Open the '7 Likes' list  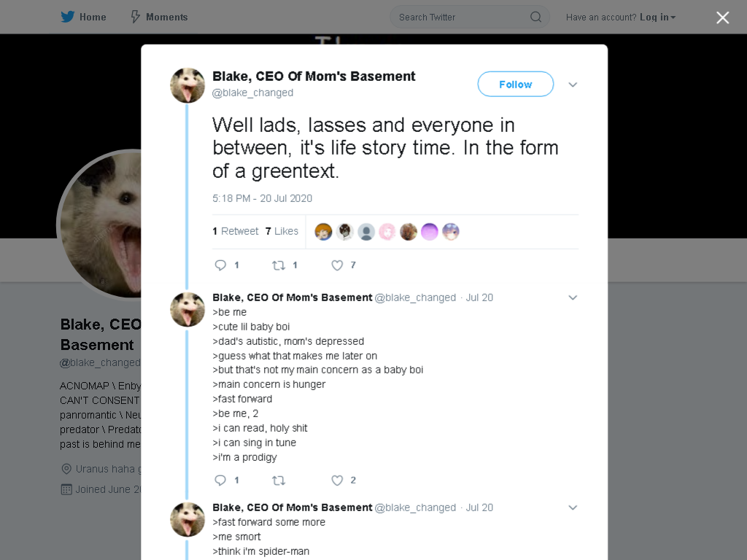pos(282,231)
